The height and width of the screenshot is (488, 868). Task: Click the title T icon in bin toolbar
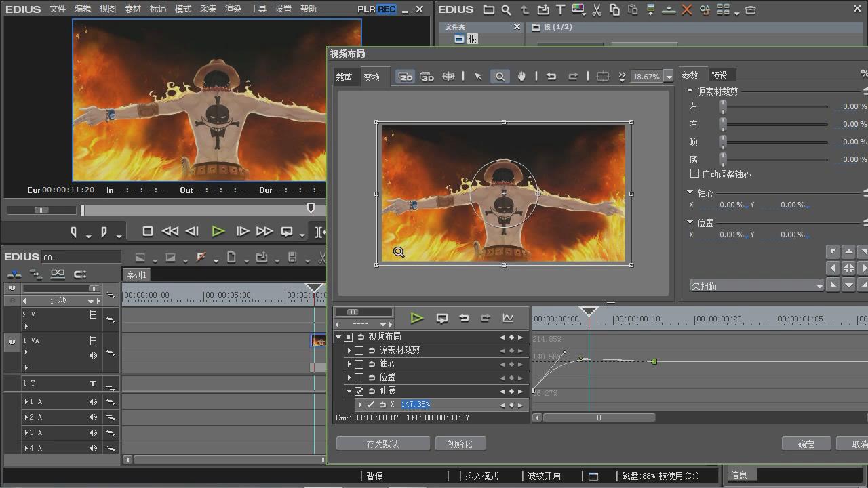[x=560, y=9]
